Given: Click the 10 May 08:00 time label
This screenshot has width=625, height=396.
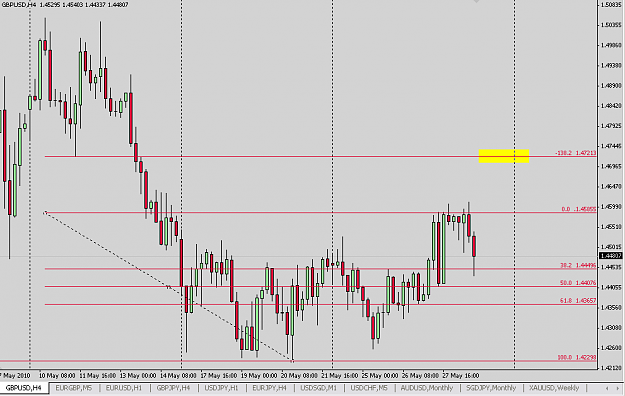Looking at the screenshot, I should pos(57,376).
